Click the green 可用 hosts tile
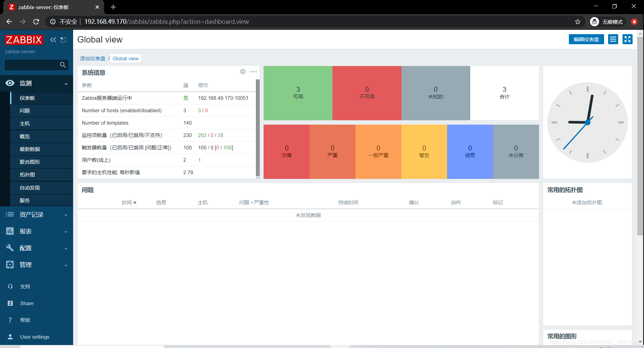 point(298,93)
